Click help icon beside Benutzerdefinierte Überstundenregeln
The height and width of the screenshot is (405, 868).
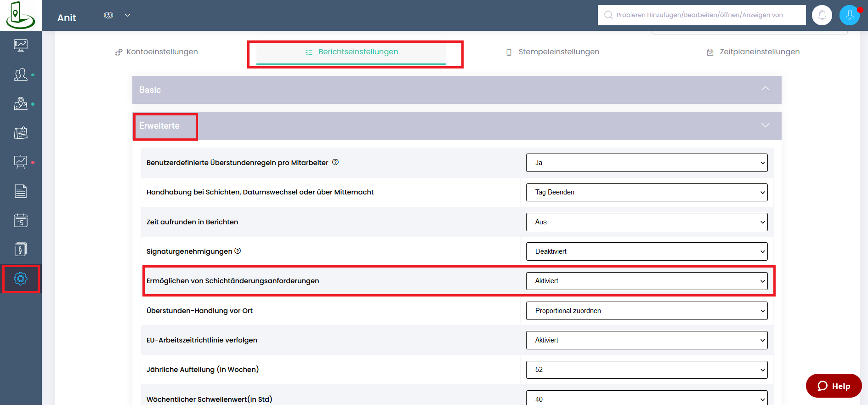(x=335, y=162)
